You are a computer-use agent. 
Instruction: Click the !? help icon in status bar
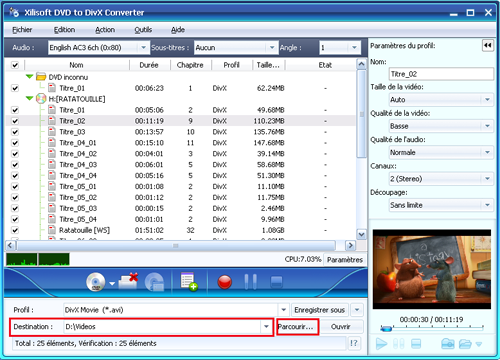click(x=354, y=343)
